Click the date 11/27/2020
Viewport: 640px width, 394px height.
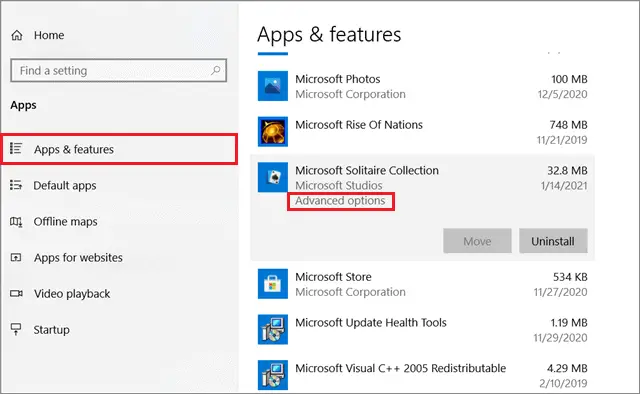[x=560, y=292]
